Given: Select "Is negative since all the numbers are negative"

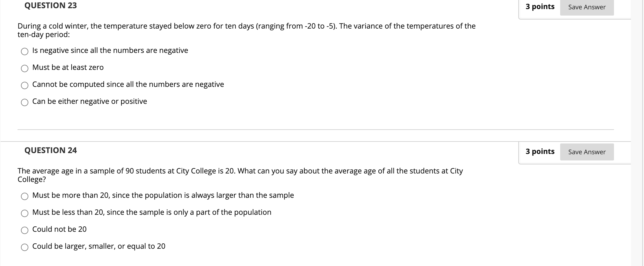Looking at the screenshot, I should (x=110, y=50).
